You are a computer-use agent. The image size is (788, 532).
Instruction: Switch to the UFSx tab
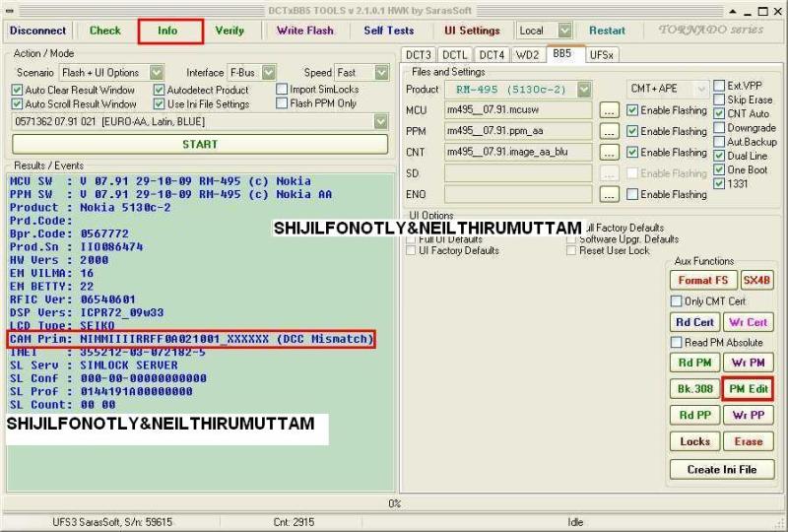602,55
